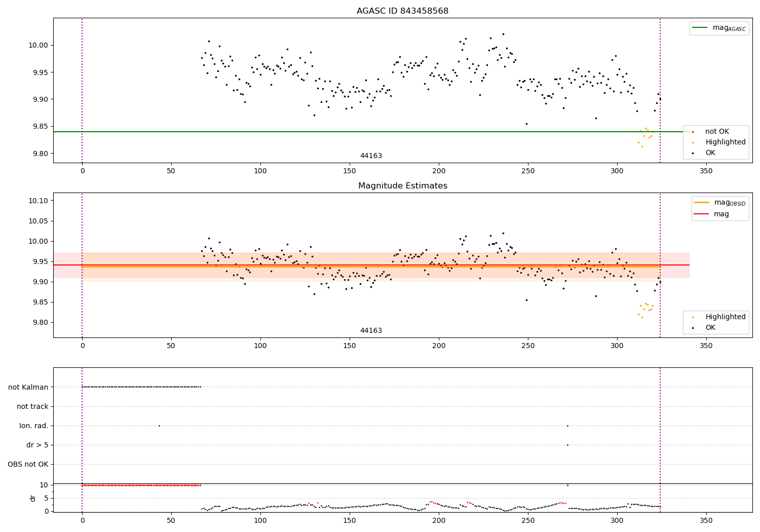Click the 'dr > 5' axis label
760x532 pixels.
coord(37,445)
